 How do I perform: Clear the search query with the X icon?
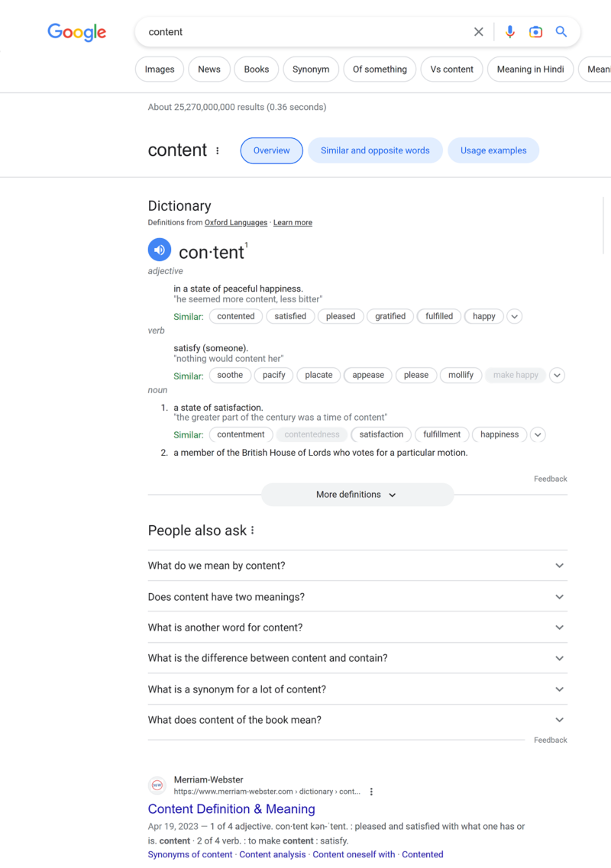point(479,32)
